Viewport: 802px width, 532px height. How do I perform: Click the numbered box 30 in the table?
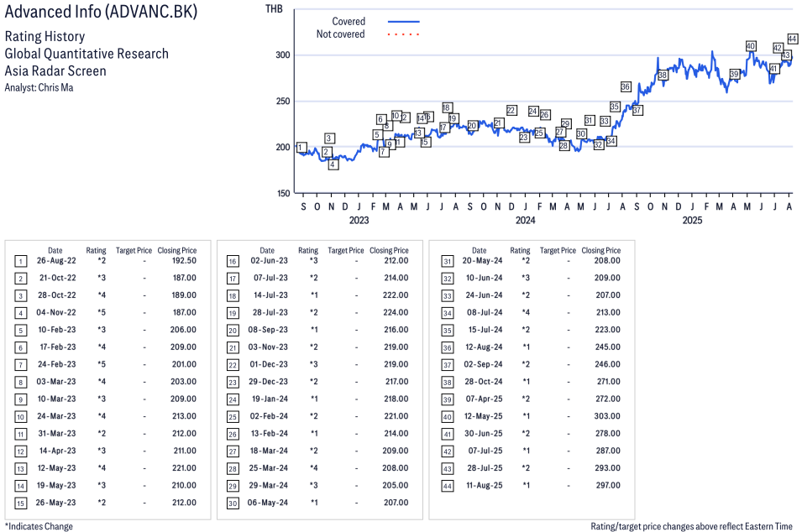233,503
